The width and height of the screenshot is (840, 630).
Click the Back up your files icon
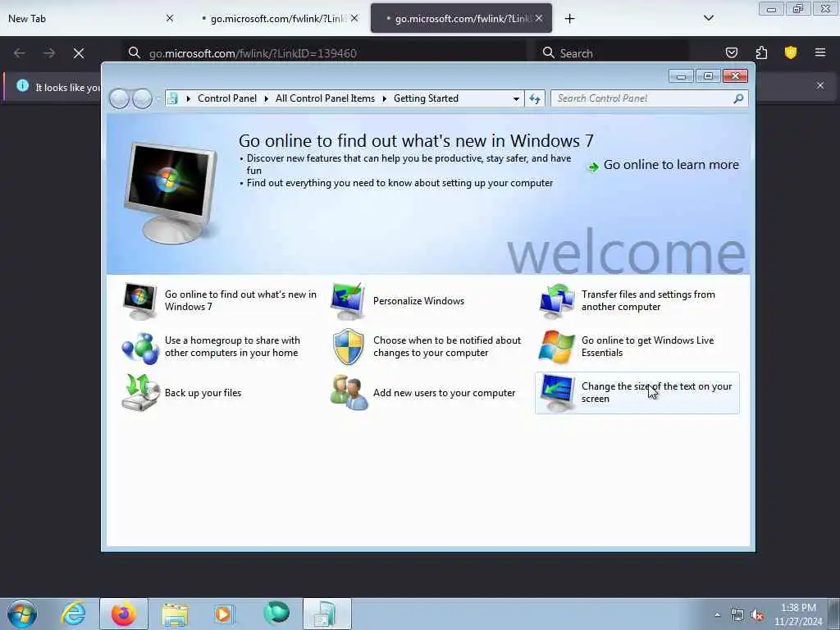139,393
